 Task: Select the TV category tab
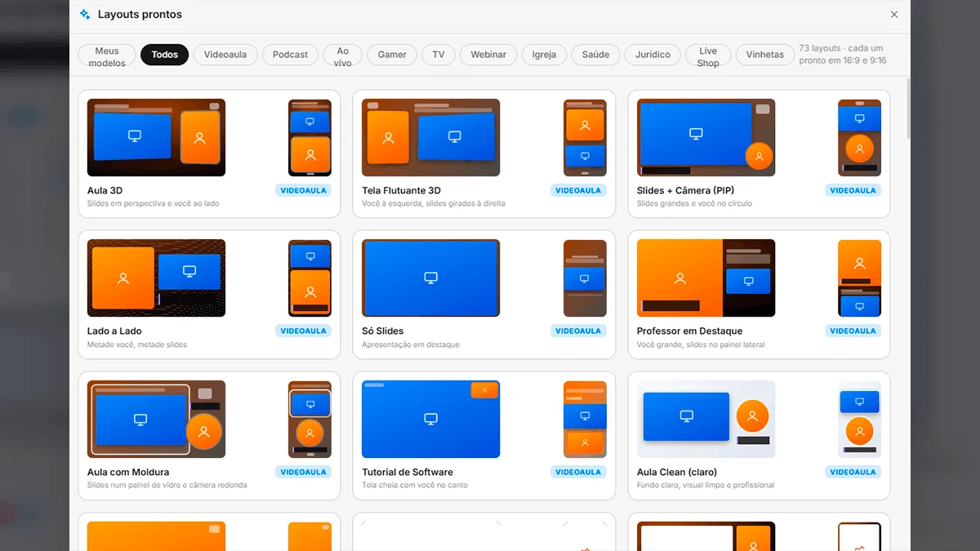pos(439,55)
